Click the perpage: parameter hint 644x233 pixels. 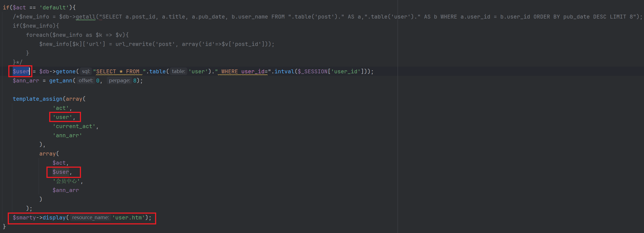click(119, 81)
